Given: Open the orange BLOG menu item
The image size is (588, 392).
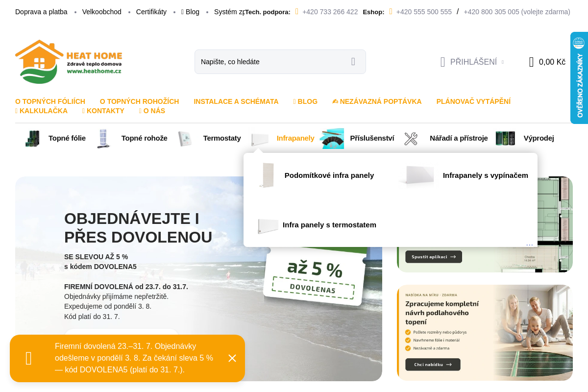Looking at the screenshot, I should (x=305, y=101).
